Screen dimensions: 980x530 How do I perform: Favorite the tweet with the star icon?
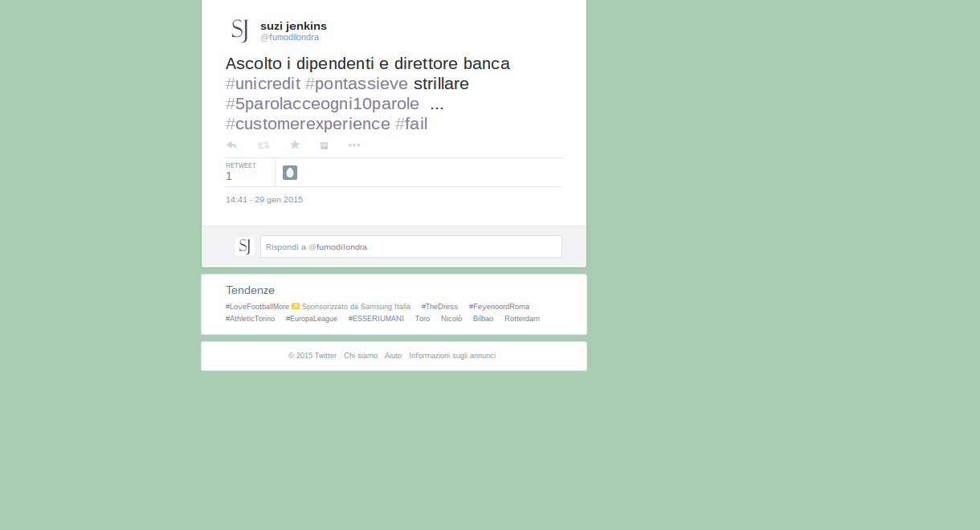click(295, 145)
